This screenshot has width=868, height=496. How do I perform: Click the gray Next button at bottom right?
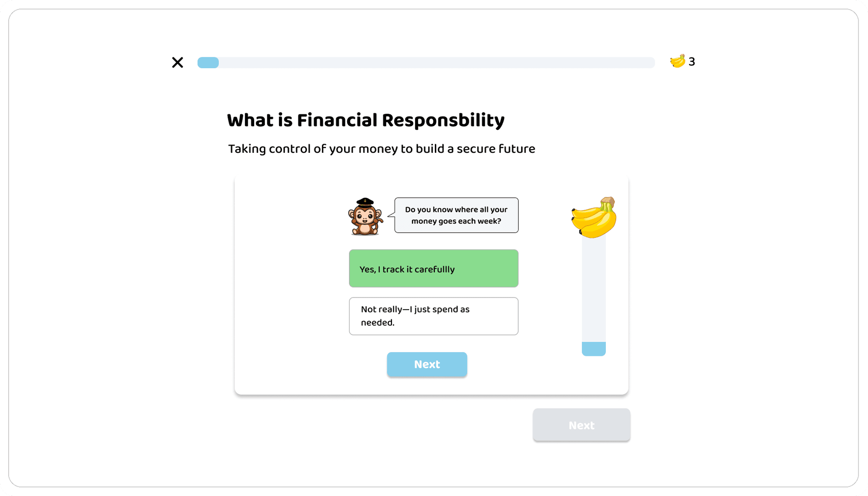pos(581,425)
